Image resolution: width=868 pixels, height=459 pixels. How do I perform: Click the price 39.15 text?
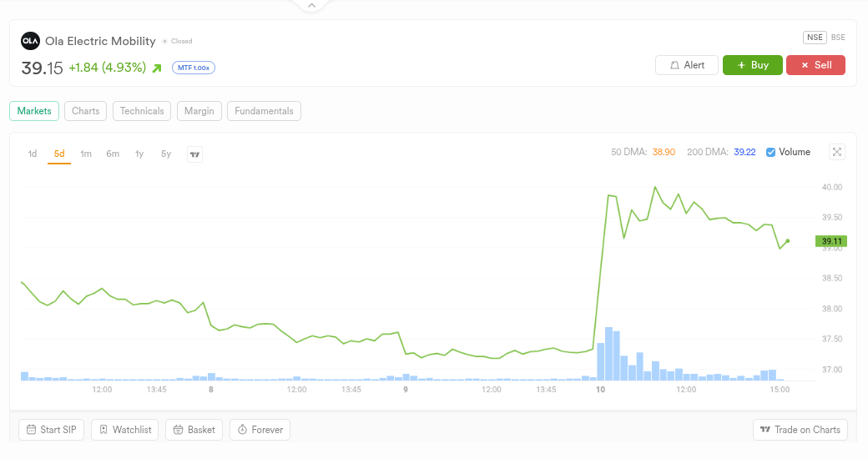pyautogui.click(x=42, y=68)
